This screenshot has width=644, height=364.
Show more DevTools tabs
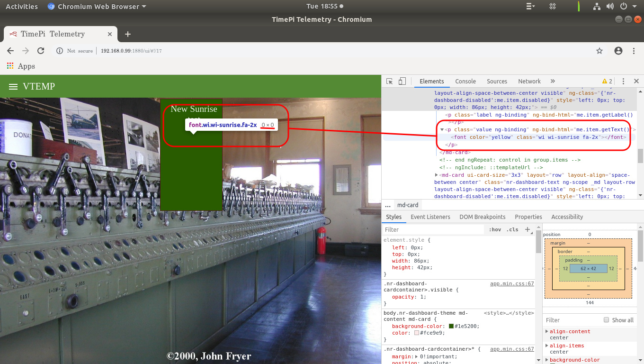click(x=553, y=82)
